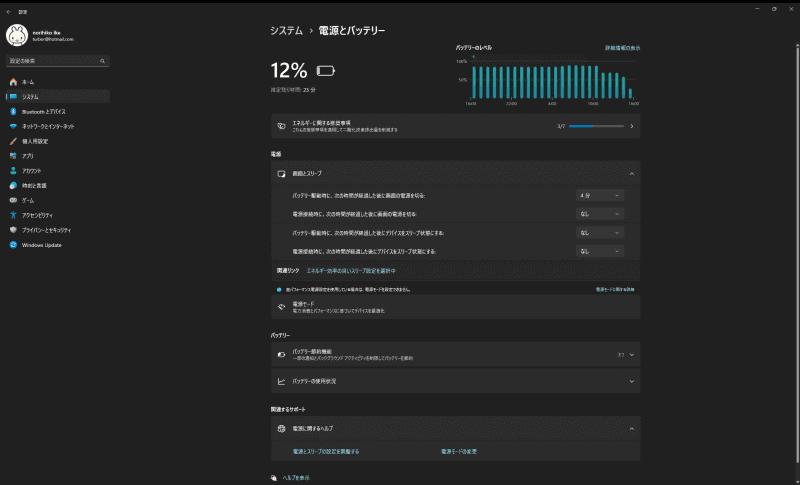Open アクセシビリティ in the sidebar

pyautogui.click(x=58, y=215)
